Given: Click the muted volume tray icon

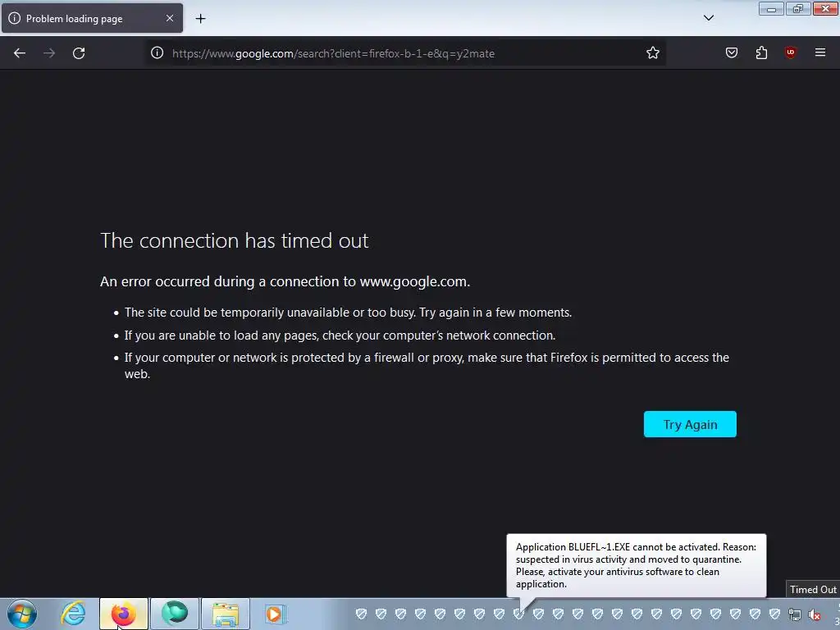Looking at the screenshot, I should tap(815, 614).
